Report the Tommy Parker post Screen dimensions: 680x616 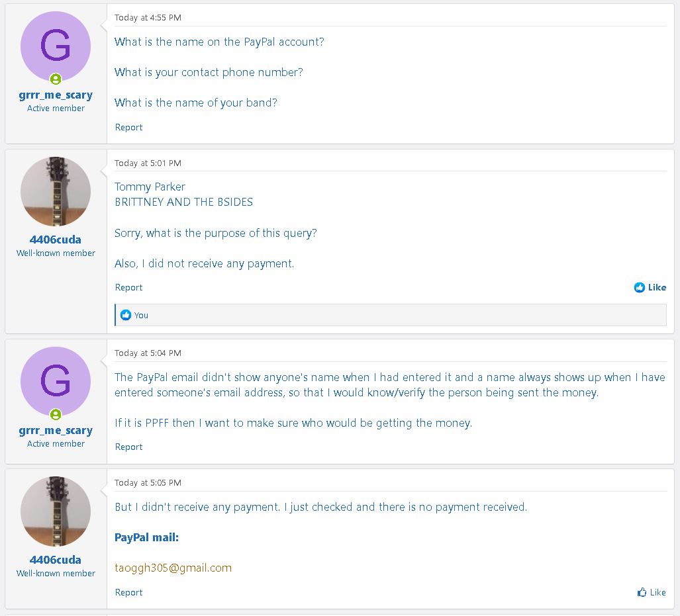coord(128,287)
